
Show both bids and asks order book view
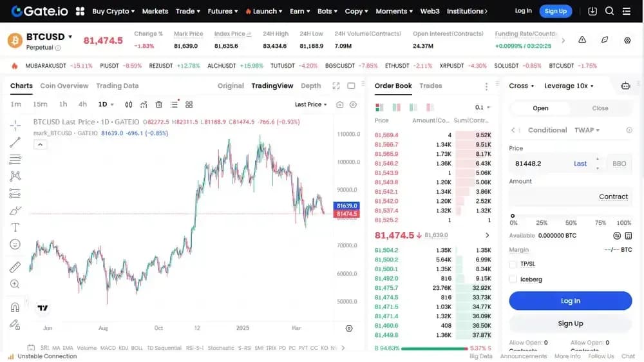pyautogui.click(x=379, y=108)
